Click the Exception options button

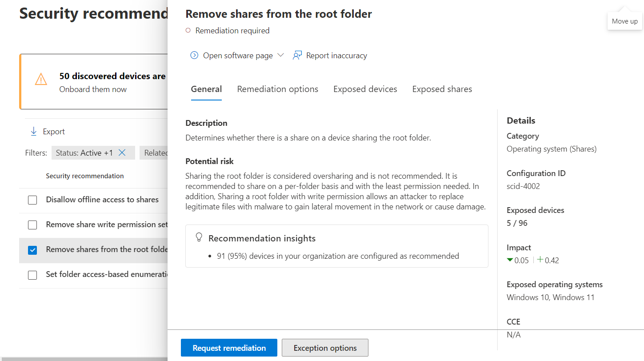(325, 348)
